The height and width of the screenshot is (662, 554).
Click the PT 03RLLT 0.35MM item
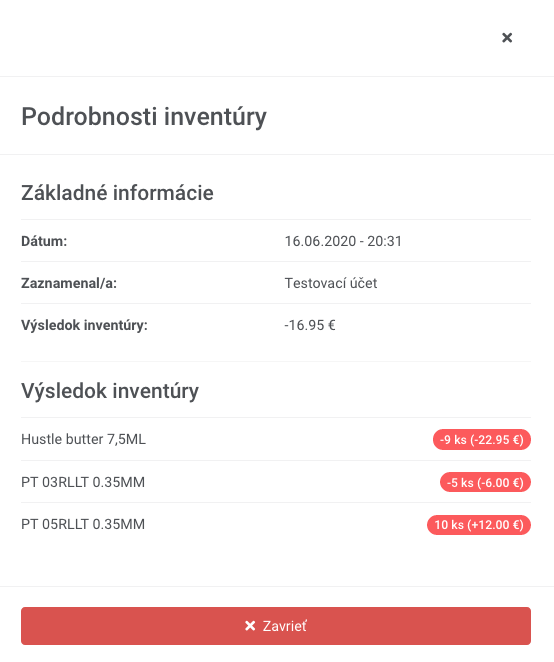(x=83, y=482)
